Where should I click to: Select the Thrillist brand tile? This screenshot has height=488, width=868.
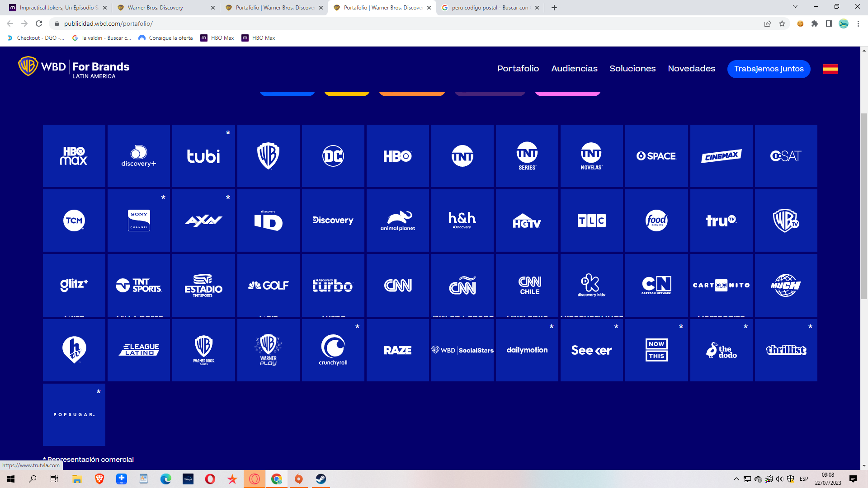click(786, 350)
